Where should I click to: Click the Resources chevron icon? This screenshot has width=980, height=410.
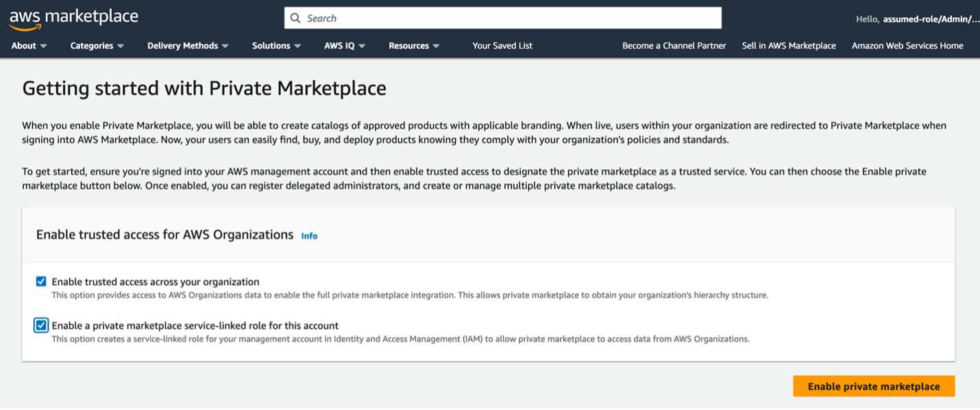click(x=437, y=45)
